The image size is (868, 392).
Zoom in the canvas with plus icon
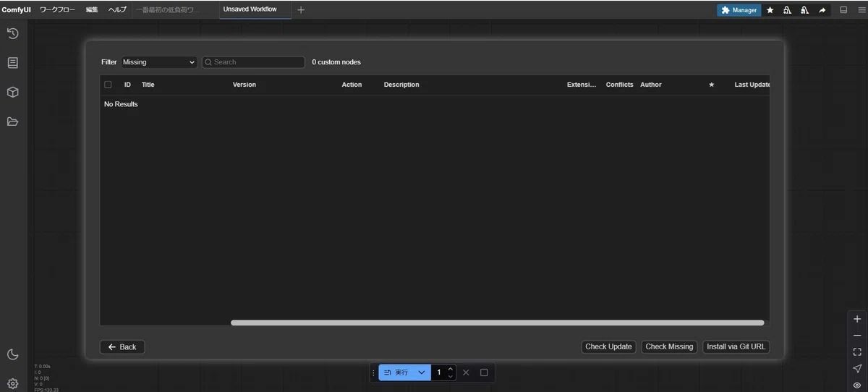click(x=857, y=319)
